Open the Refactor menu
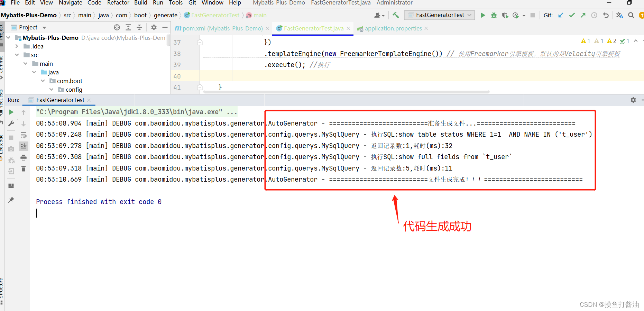Image resolution: width=644 pixels, height=311 pixels. click(118, 3)
